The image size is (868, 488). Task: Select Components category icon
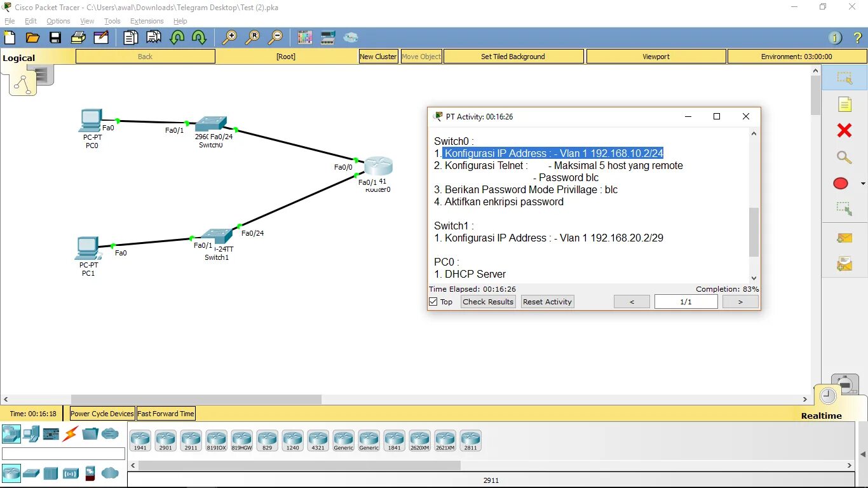51,434
